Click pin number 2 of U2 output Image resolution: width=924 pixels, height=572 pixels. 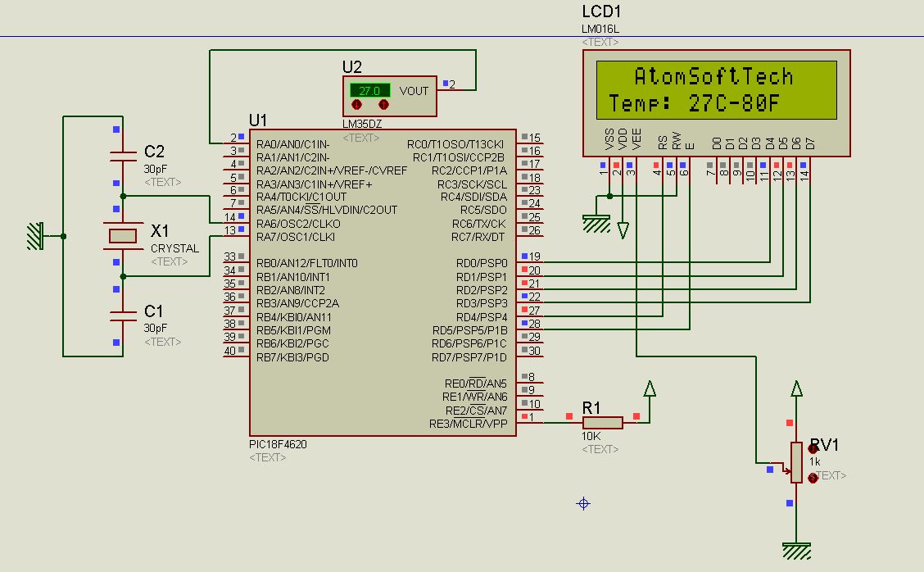coord(452,84)
